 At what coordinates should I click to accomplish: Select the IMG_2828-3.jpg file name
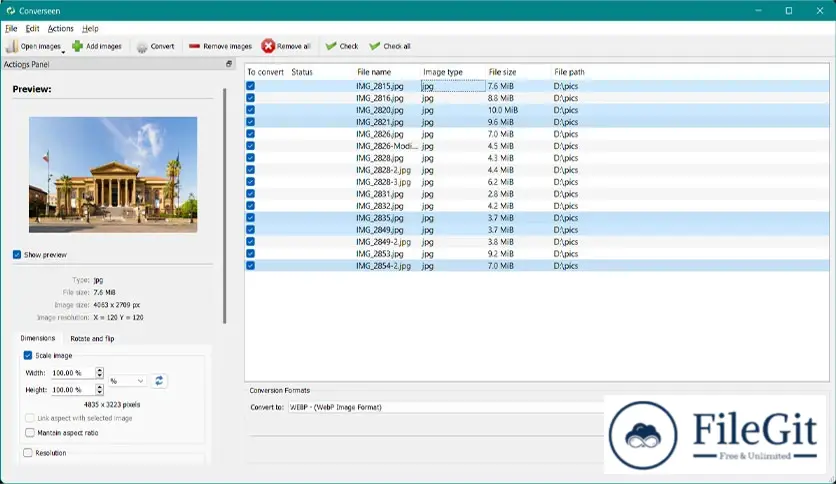[383, 182]
